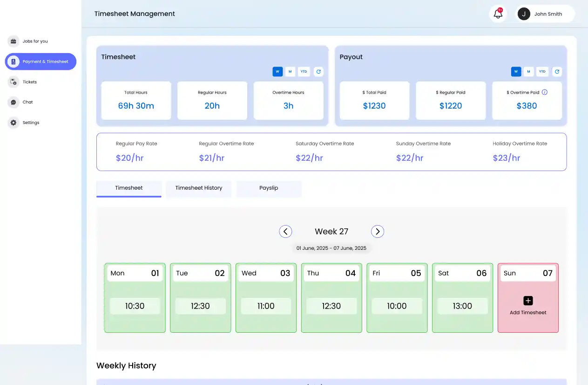Switch Timesheet summary to YTD view
This screenshot has height=385, width=588.
[x=304, y=72]
